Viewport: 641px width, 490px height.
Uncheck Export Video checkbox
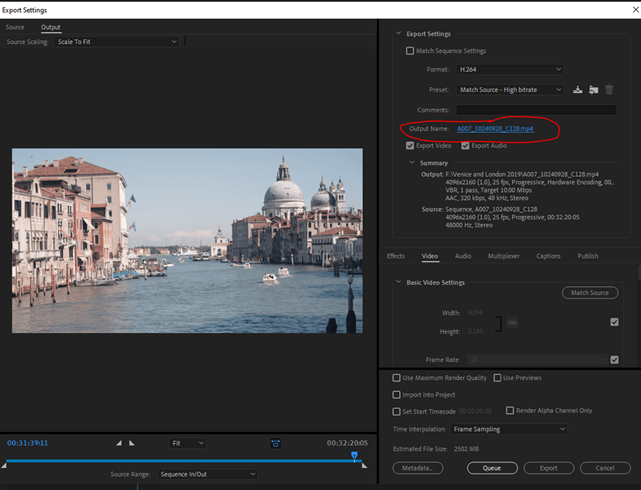click(410, 145)
